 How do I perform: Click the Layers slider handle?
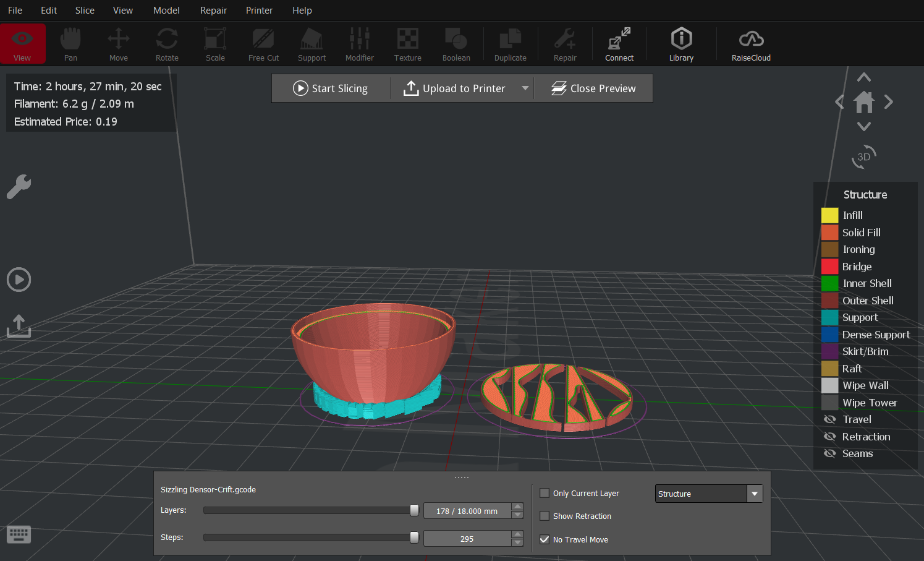click(414, 510)
